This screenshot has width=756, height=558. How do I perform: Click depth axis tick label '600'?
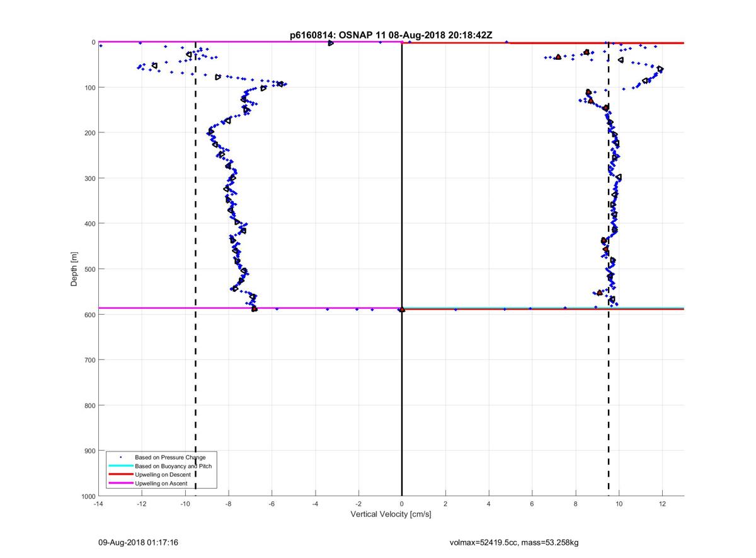(89, 315)
